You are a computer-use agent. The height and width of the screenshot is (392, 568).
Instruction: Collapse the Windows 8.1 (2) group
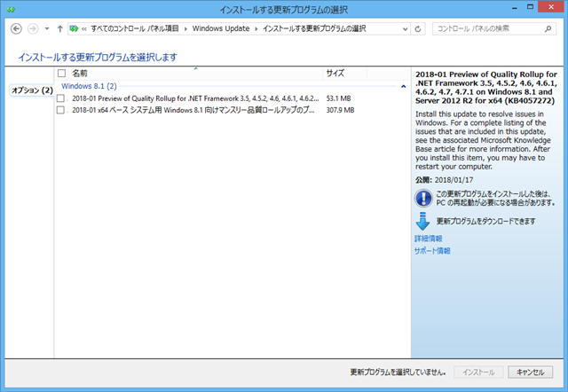[x=403, y=87]
